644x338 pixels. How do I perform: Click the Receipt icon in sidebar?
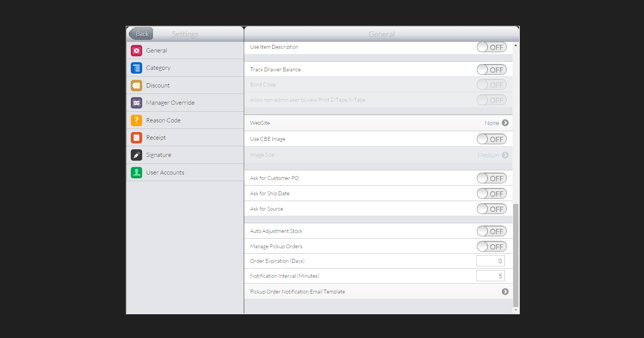[x=136, y=137]
